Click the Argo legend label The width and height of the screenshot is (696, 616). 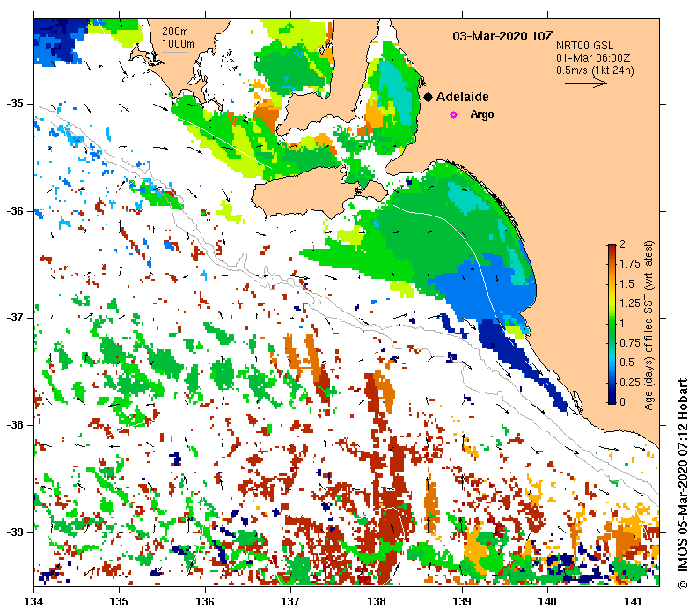(x=482, y=114)
